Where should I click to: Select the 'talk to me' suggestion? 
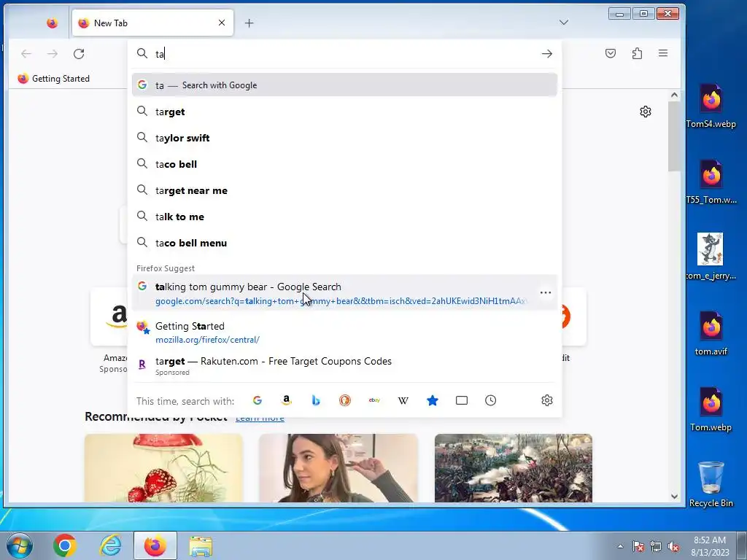(344, 217)
